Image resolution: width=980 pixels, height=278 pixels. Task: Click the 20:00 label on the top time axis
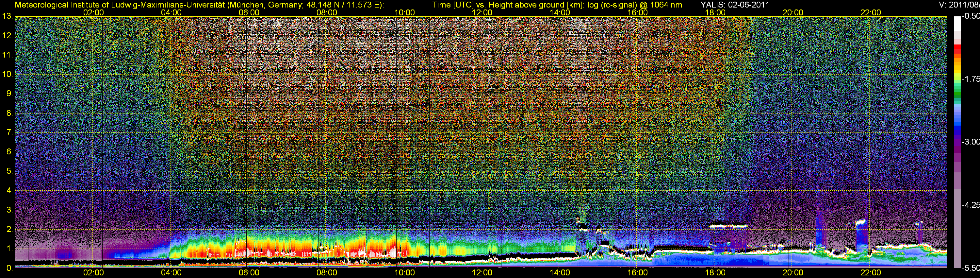(793, 12)
